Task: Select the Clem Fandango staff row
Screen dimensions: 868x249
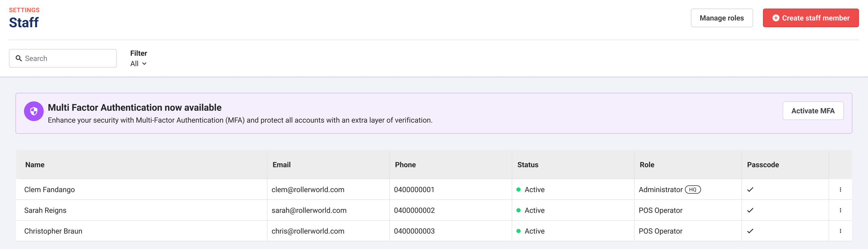Action: 50,189
